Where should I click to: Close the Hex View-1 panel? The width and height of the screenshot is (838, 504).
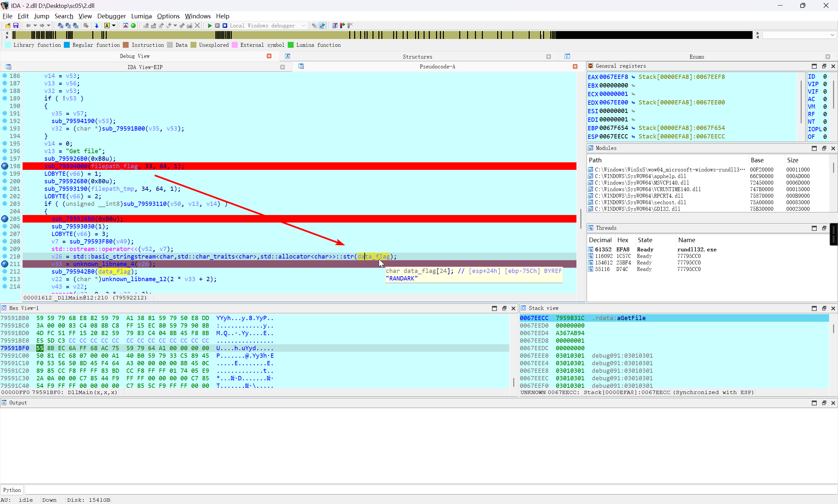tap(514, 308)
